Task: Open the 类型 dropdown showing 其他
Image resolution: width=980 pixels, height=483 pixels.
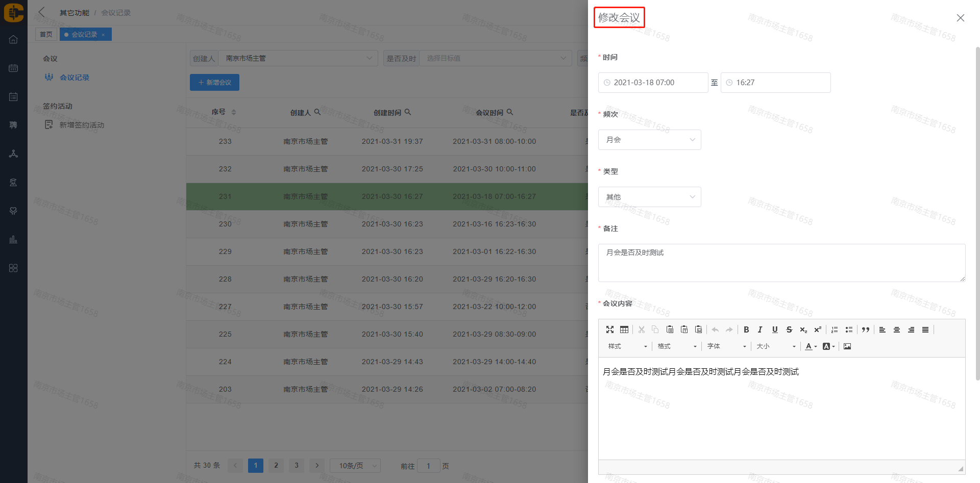Action: coord(649,197)
